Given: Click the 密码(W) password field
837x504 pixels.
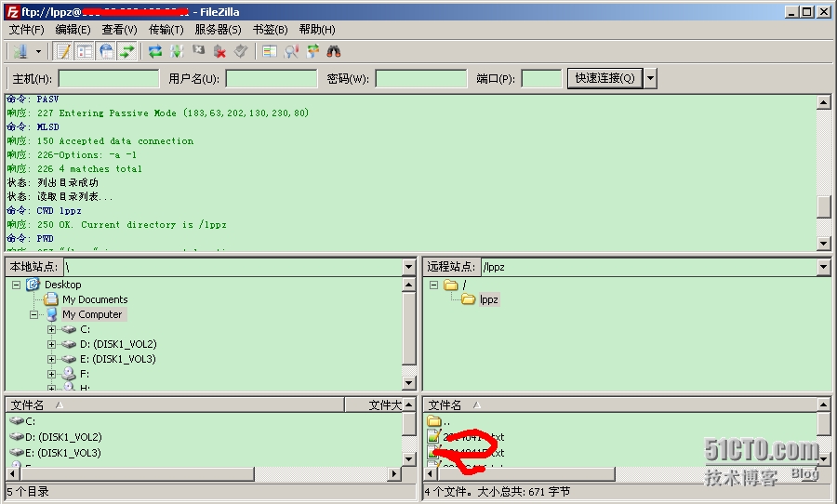Looking at the screenshot, I should pyautogui.click(x=421, y=78).
